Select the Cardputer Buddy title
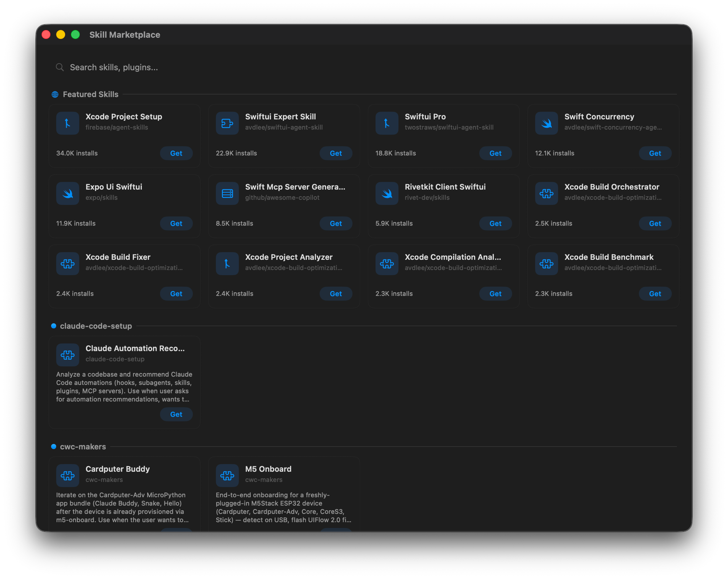Image resolution: width=728 pixels, height=579 pixels. coord(118,469)
